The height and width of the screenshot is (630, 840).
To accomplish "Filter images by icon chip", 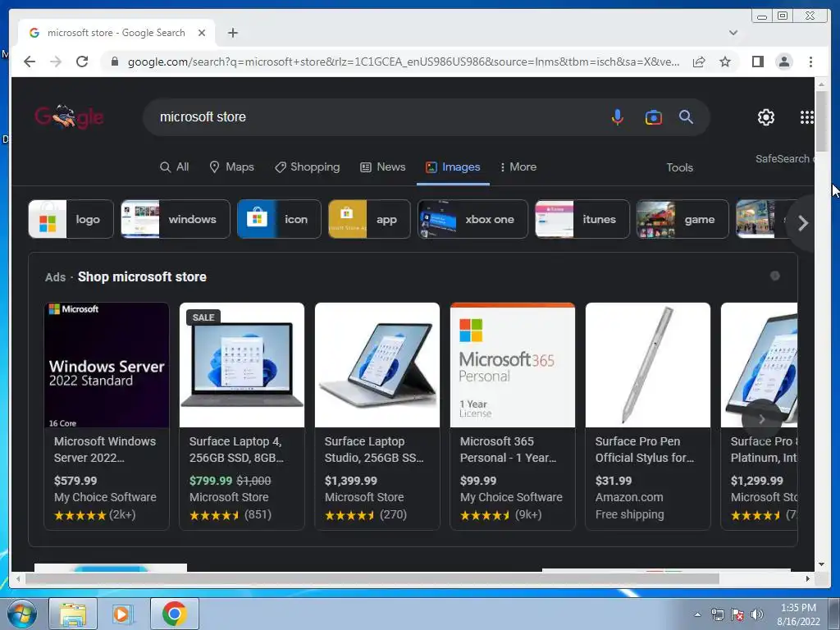I will pyautogui.click(x=279, y=219).
